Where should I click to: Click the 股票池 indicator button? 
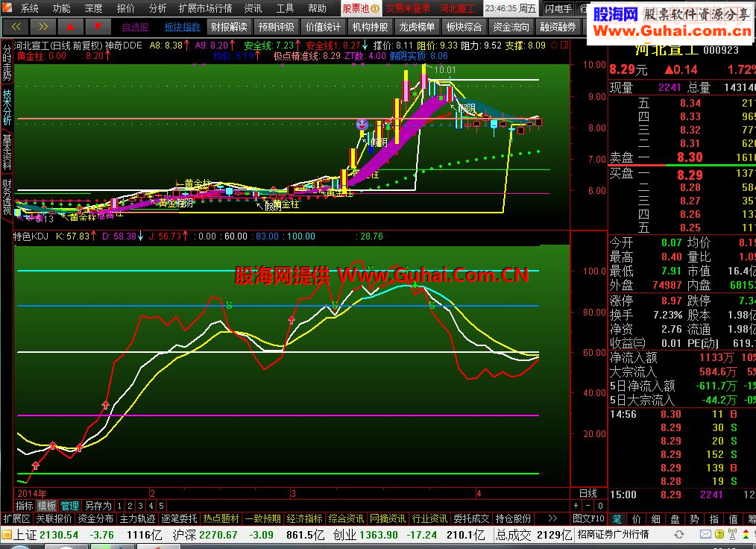361,8
